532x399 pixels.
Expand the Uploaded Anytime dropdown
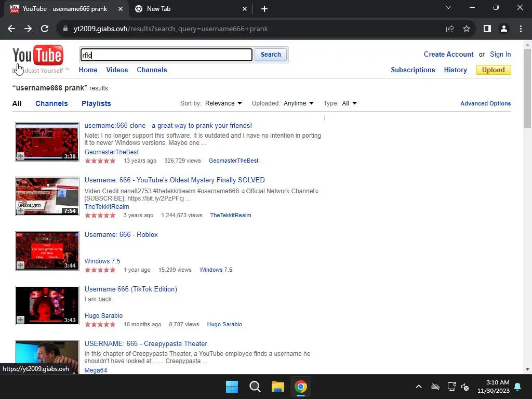coord(299,103)
